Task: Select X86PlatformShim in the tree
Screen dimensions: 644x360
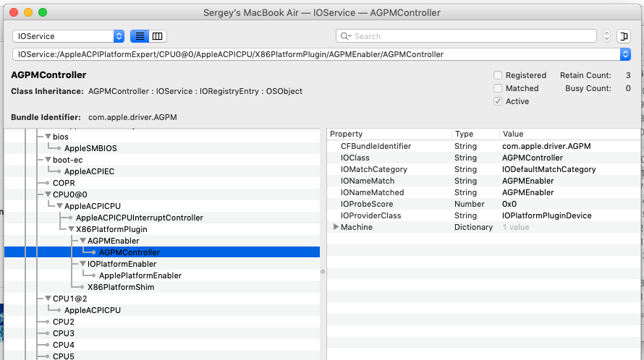Action: tap(121, 287)
